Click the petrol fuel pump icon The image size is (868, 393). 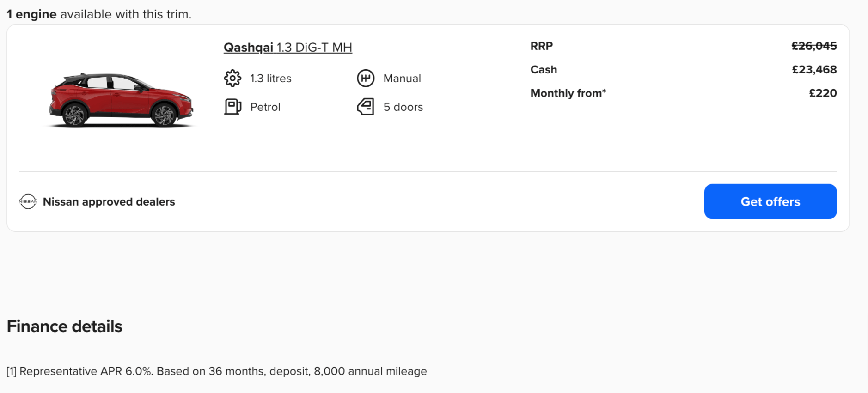pyautogui.click(x=232, y=107)
